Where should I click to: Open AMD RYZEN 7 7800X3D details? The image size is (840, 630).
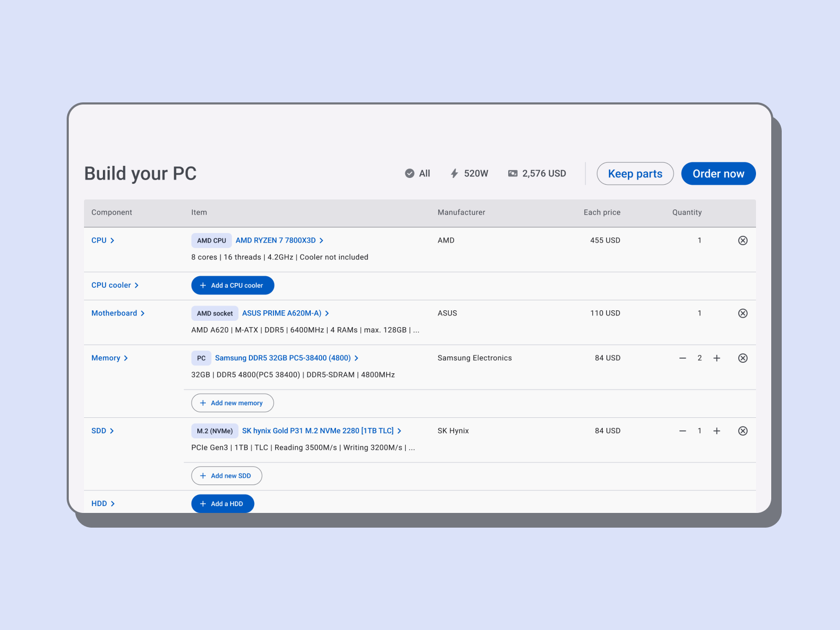click(x=280, y=240)
